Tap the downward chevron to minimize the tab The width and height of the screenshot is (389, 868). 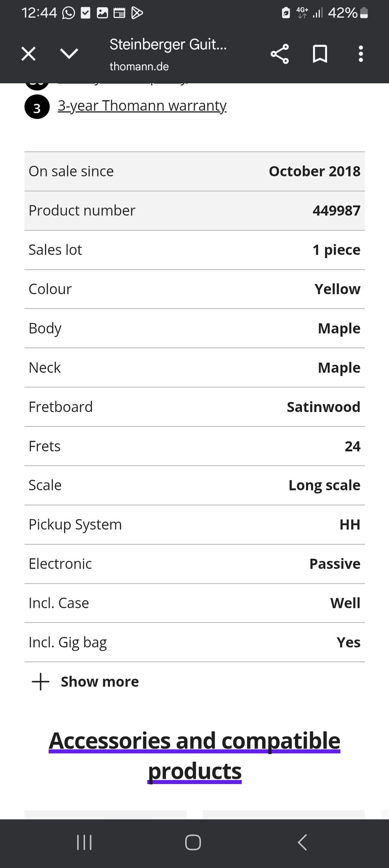point(69,54)
